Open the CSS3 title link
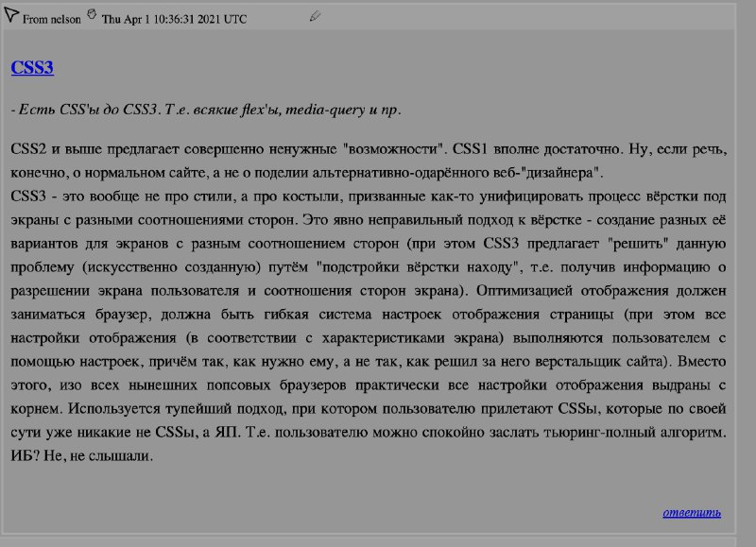This screenshot has height=547, width=756. point(32,67)
